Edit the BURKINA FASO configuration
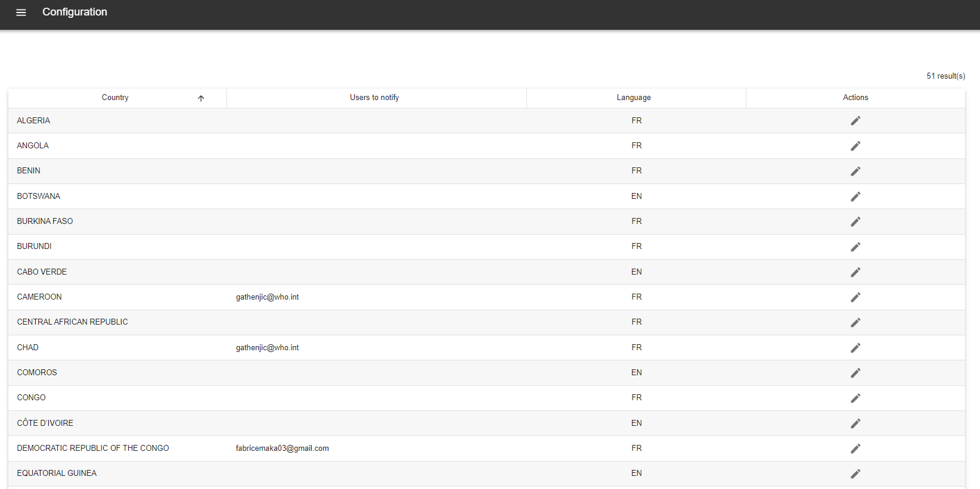The width and height of the screenshot is (980, 489). [x=855, y=222]
